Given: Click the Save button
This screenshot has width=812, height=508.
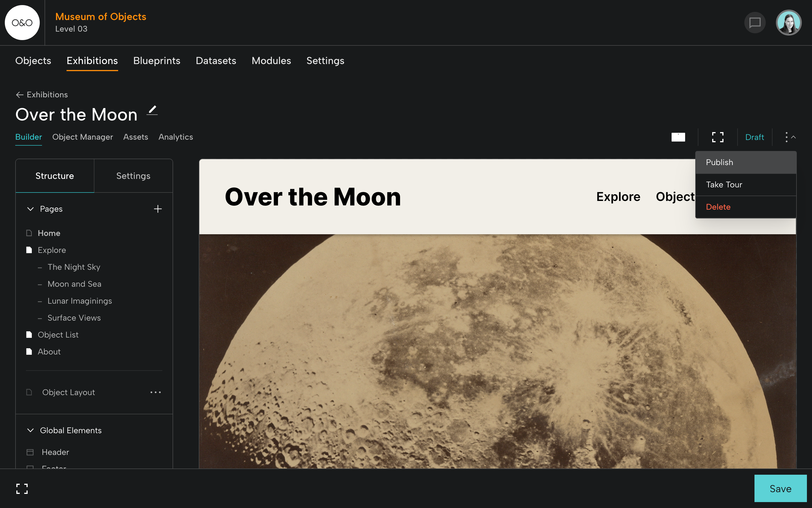Looking at the screenshot, I should [x=780, y=489].
